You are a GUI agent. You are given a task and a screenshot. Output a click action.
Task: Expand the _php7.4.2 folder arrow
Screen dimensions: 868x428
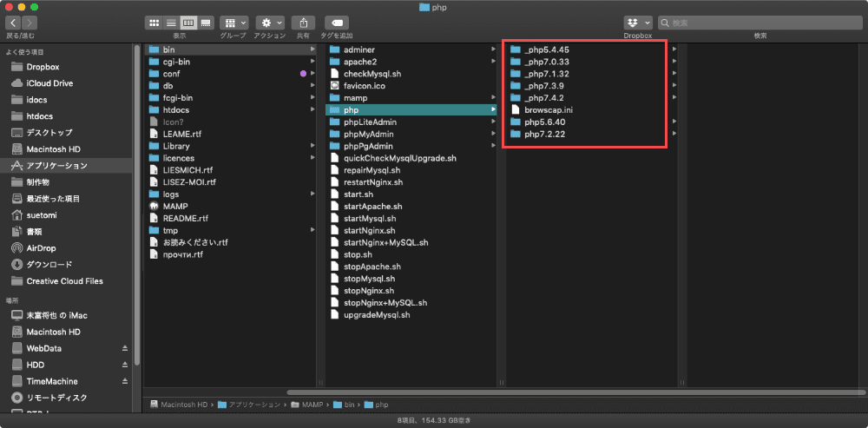click(674, 98)
